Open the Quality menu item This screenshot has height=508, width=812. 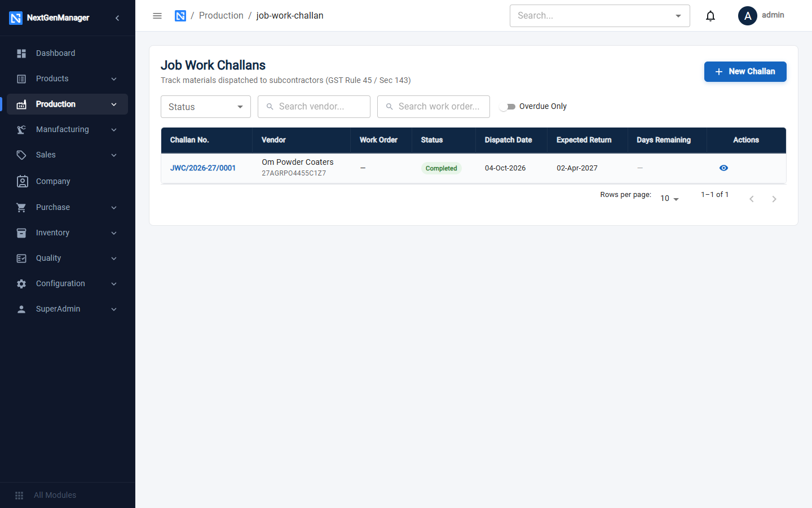tap(68, 259)
